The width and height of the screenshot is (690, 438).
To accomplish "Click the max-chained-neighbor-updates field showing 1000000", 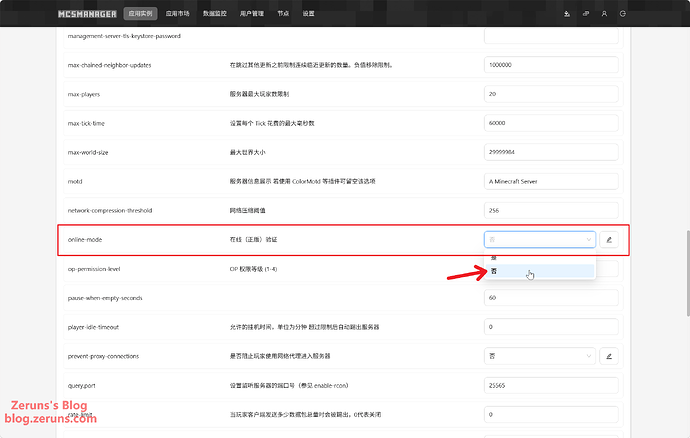I will (551, 65).
